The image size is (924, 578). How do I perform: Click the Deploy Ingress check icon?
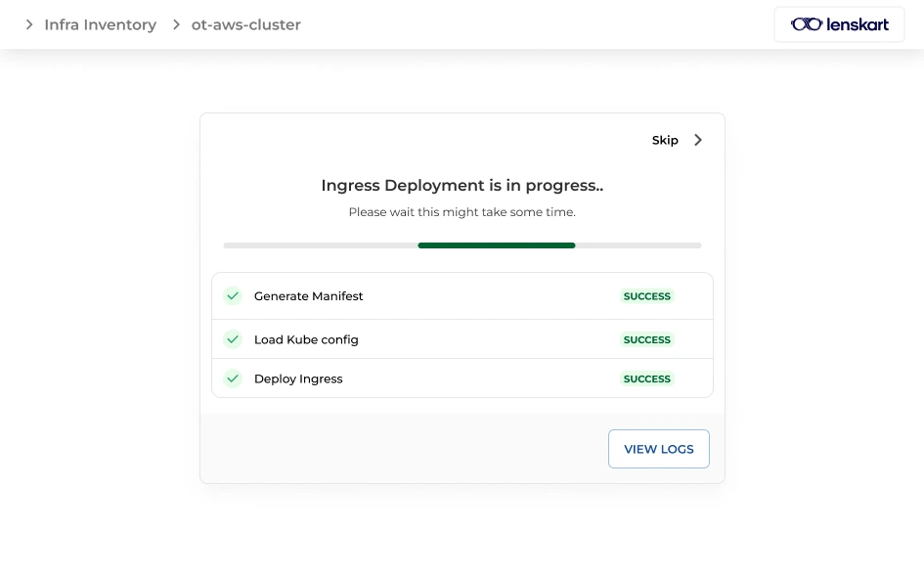click(x=233, y=378)
